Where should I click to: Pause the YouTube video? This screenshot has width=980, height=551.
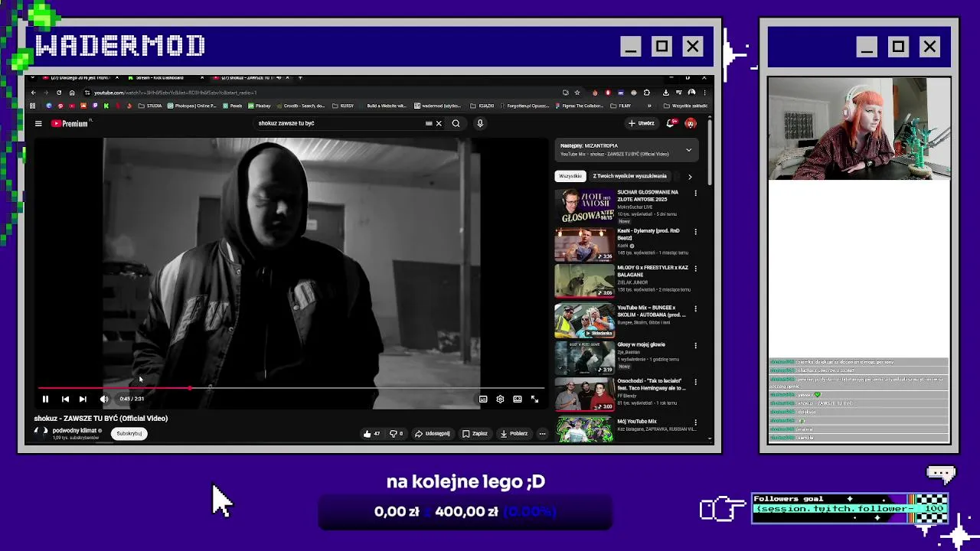[x=45, y=399]
